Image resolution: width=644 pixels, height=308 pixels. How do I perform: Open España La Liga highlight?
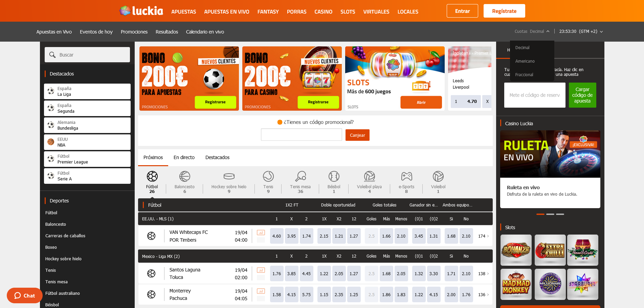pos(87,91)
